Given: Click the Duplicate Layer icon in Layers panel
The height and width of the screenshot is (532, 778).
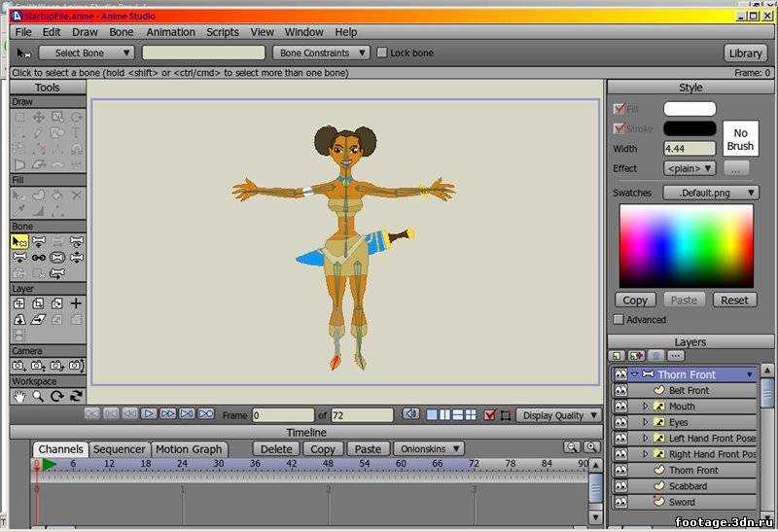Looking at the screenshot, I should (636, 355).
